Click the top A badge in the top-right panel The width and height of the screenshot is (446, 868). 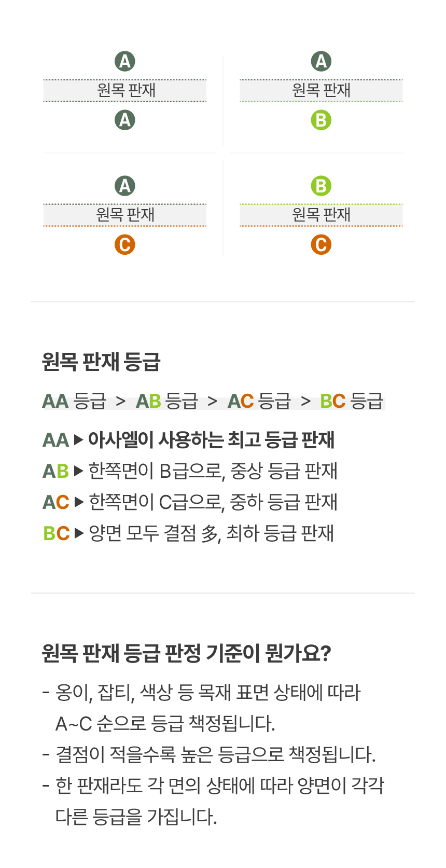[x=321, y=61]
